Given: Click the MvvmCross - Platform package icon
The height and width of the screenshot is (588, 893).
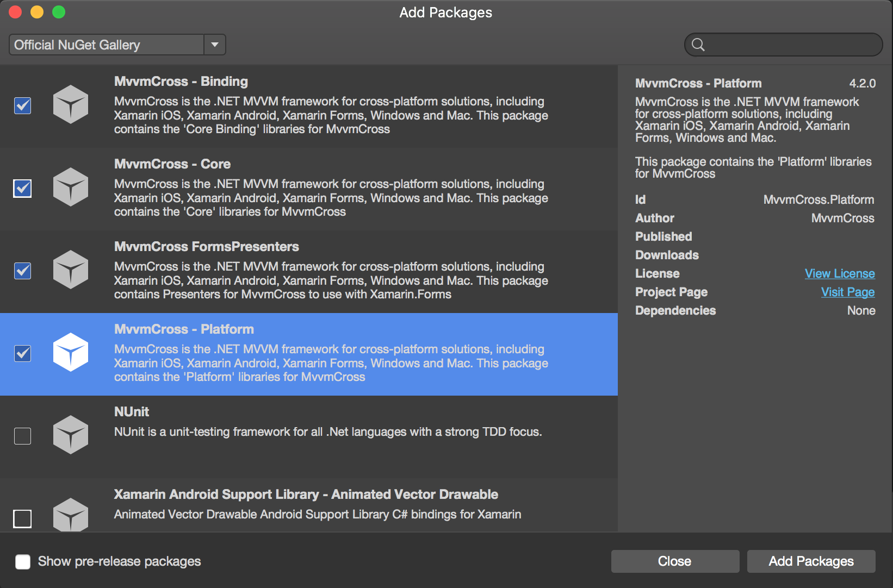Looking at the screenshot, I should pos(71,352).
